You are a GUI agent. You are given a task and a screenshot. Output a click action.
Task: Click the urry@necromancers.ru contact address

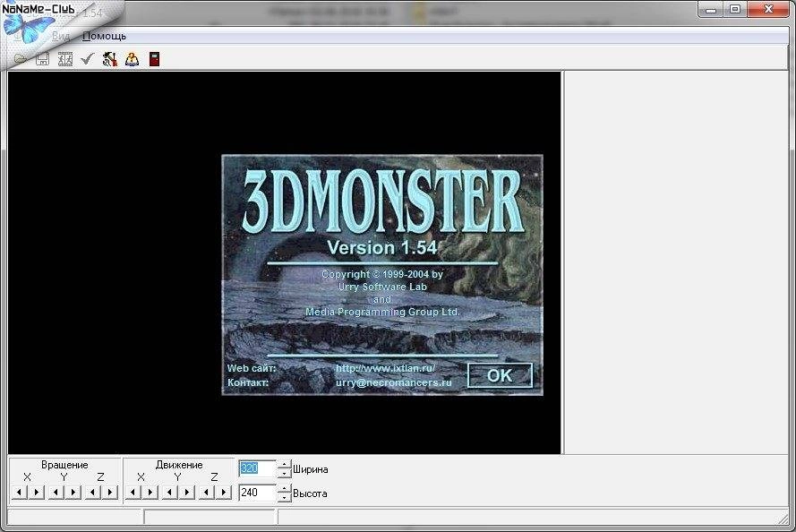tap(393, 382)
